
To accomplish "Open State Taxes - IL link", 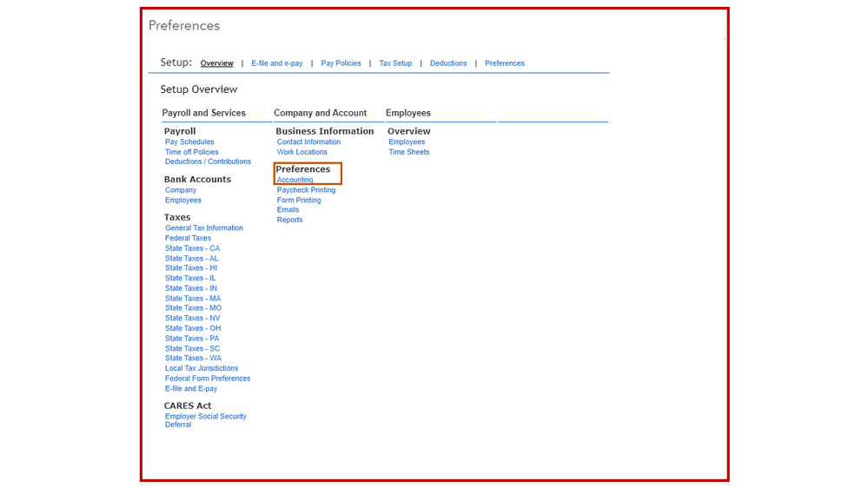I will point(190,278).
